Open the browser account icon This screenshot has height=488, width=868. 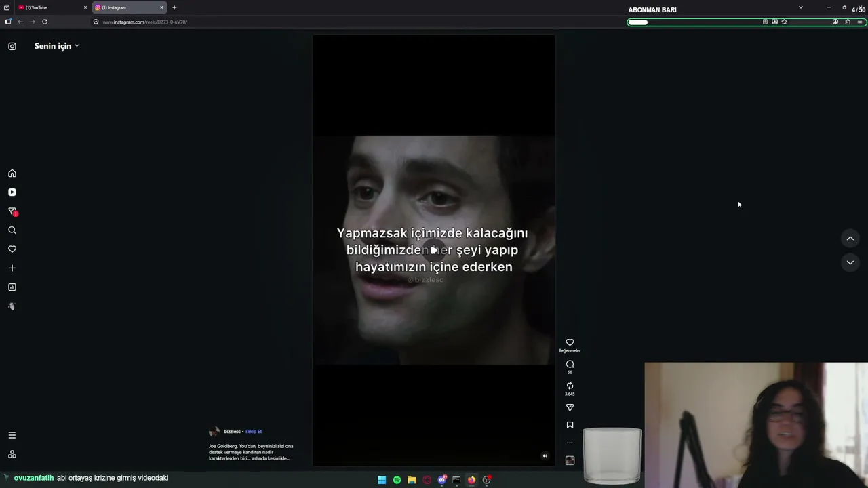835,22
